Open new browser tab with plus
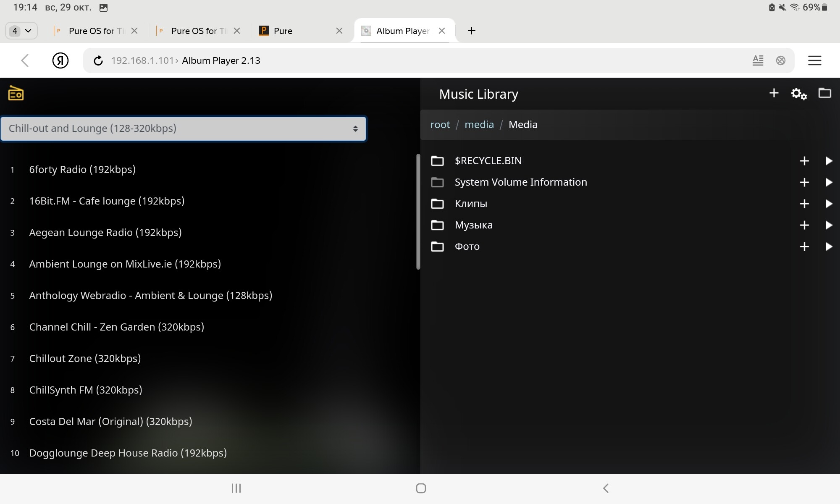Image resolution: width=840 pixels, height=504 pixels. pyautogui.click(x=471, y=31)
